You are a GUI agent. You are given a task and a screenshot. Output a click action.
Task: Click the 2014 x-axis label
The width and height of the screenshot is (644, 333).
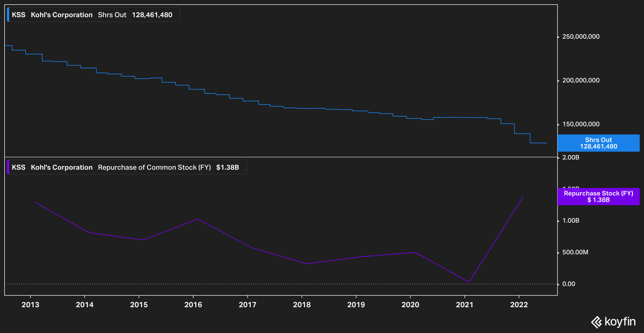85,305
